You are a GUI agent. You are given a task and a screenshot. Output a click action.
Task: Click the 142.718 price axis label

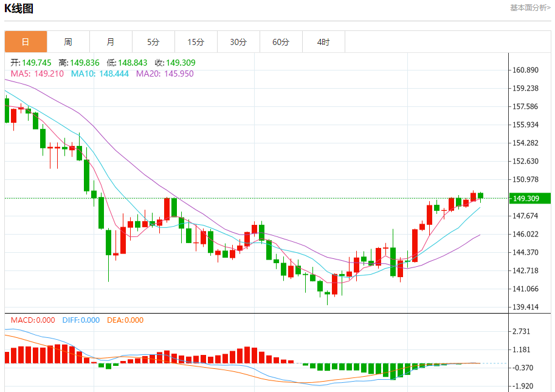coord(526,270)
